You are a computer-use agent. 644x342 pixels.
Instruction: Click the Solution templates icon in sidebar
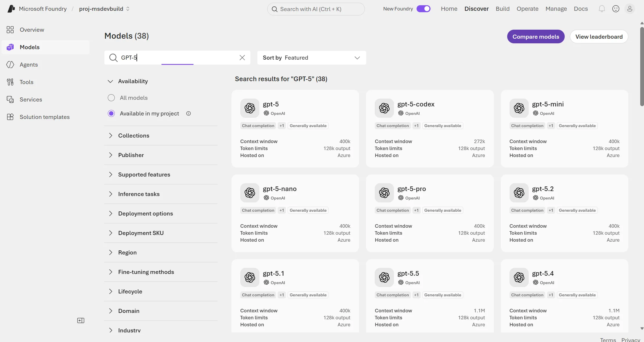pos(10,117)
